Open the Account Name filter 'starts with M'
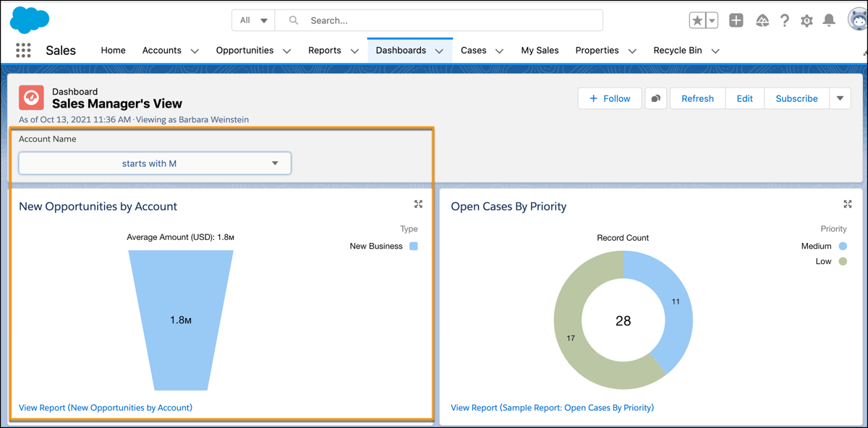The width and height of the screenshot is (868, 428). (x=155, y=163)
